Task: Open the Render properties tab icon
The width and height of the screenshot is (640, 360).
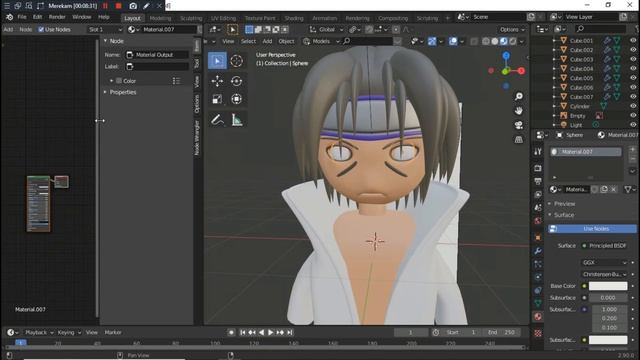Action: click(x=538, y=168)
